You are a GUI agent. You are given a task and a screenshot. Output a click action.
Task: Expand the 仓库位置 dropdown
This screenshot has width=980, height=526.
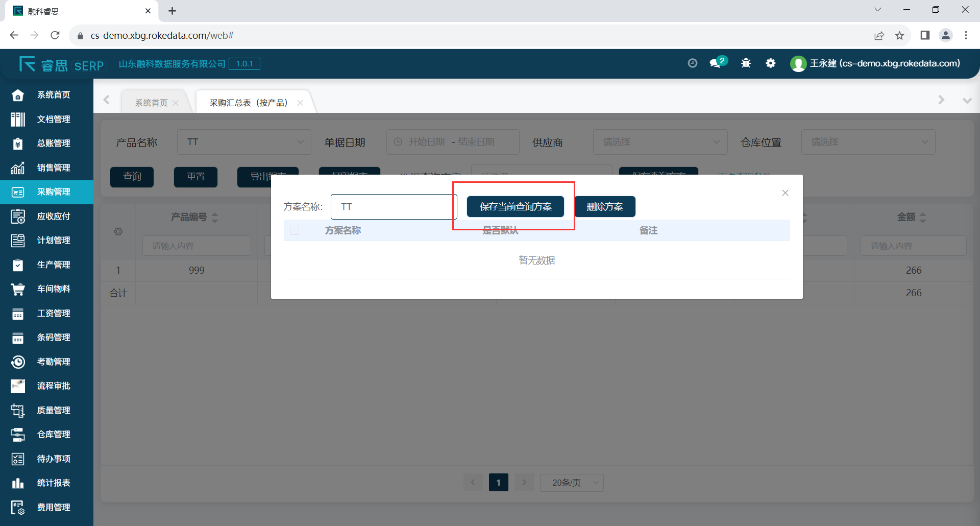tap(868, 142)
